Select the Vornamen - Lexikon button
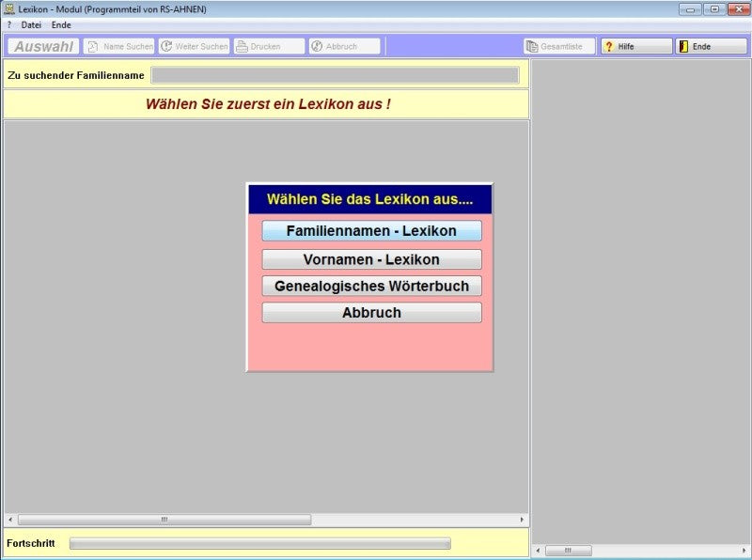This screenshot has width=752, height=560. (371, 259)
